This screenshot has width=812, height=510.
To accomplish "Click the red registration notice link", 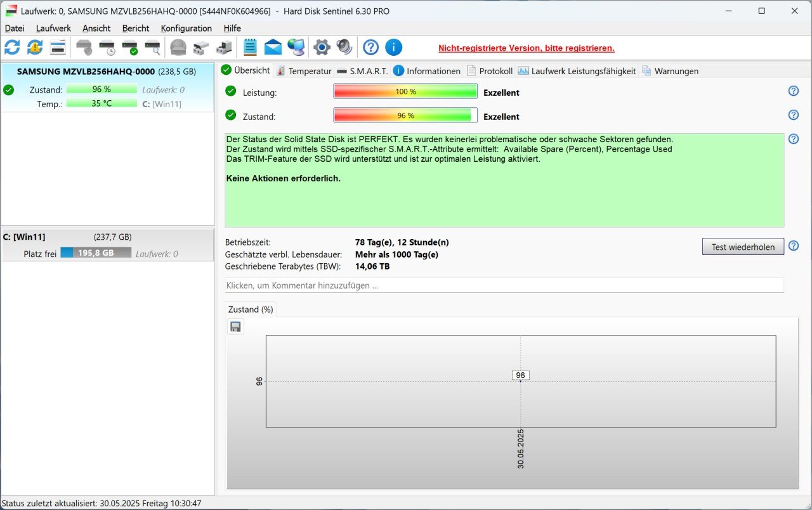I will click(x=526, y=48).
